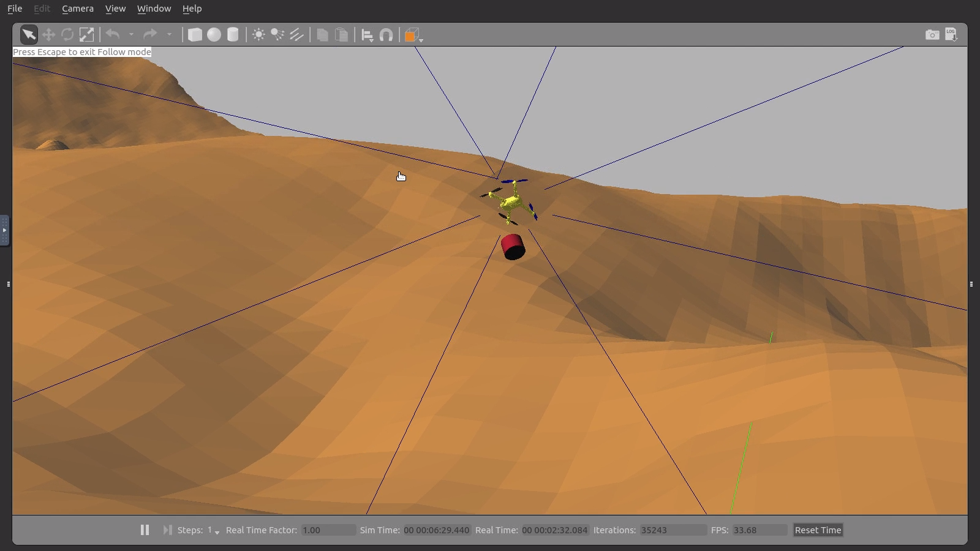Open the Steps count dropdown
The height and width of the screenshot is (551, 980).
tap(217, 531)
